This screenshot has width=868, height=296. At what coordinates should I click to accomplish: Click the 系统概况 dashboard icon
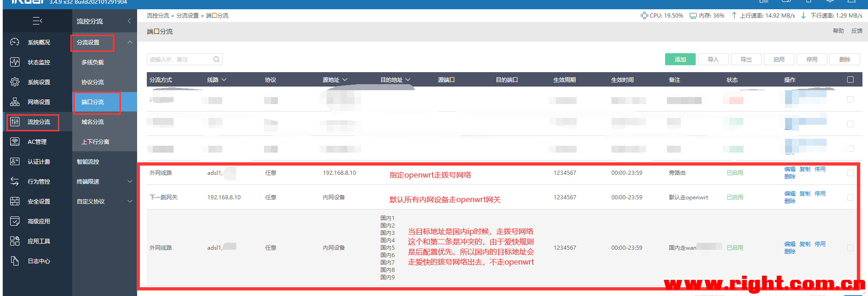pos(15,42)
